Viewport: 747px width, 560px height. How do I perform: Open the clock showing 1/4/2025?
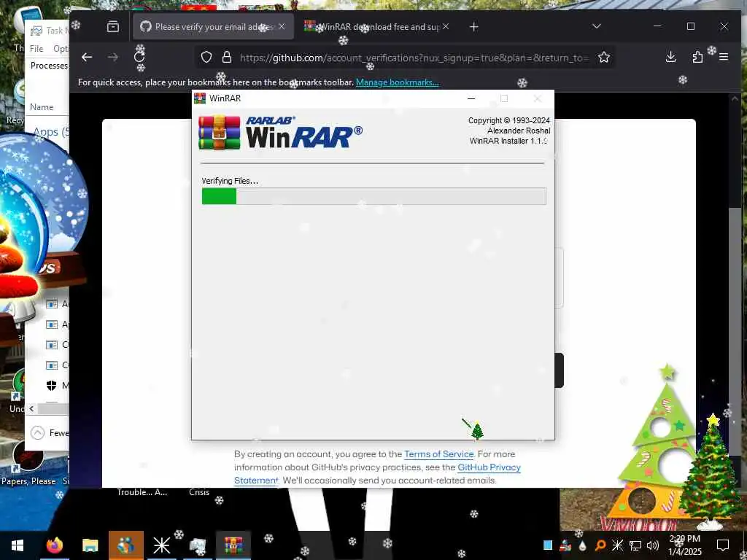[685, 545]
